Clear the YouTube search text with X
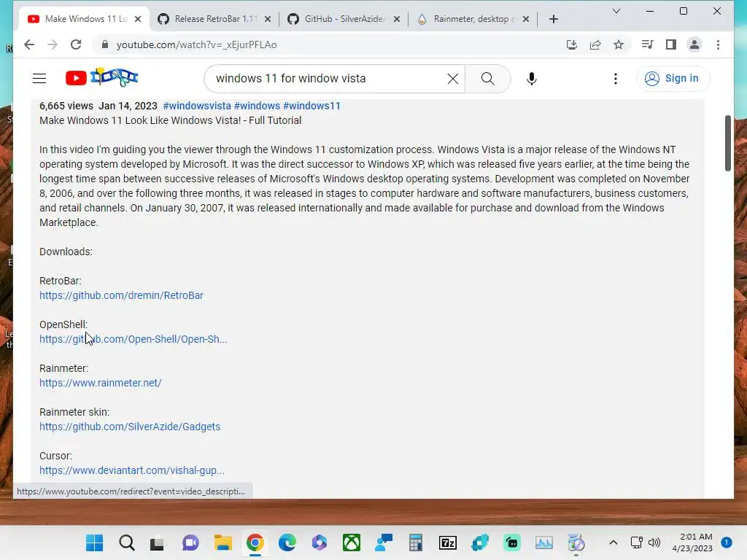Viewport: 747px width, 560px height. tap(452, 79)
